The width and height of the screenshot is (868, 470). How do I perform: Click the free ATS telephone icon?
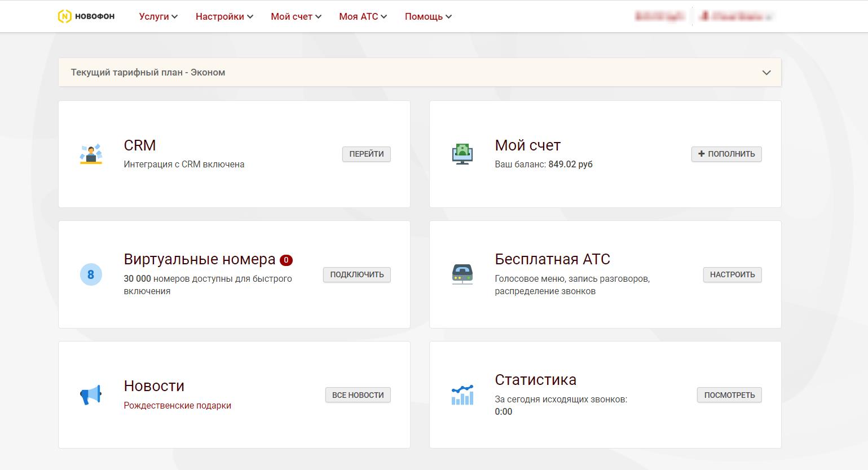click(x=462, y=274)
